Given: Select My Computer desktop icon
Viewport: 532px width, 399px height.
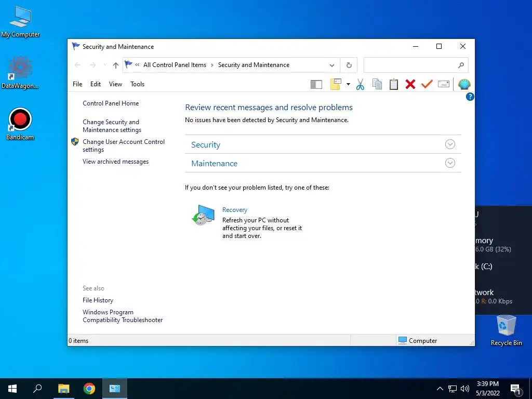Looking at the screenshot, I should click(20, 22).
